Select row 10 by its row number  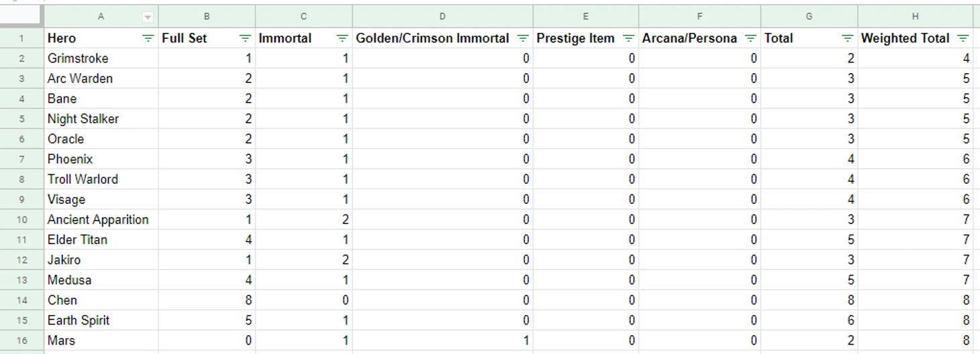click(21, 220)
